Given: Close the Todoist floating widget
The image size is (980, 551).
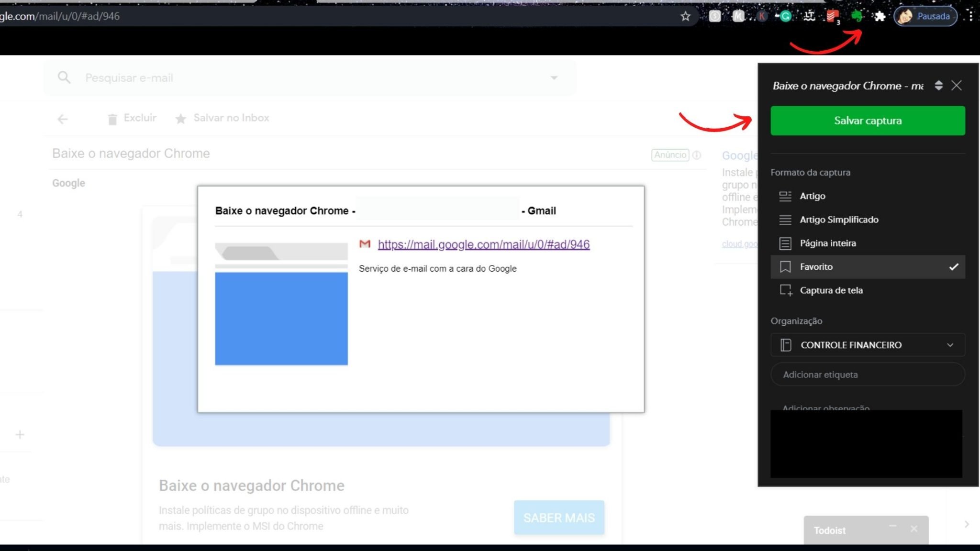Looking at the screenshot, I should coord(914,528).
